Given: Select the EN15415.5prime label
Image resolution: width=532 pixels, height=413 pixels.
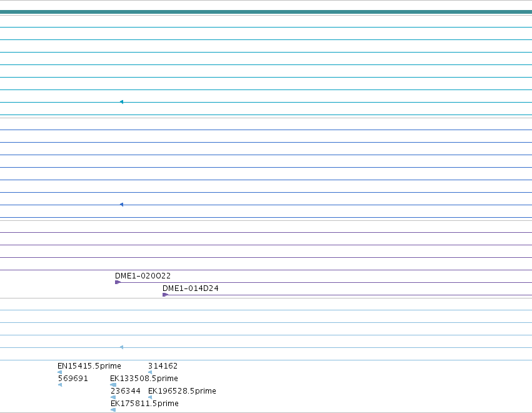Looking at the screenshot, I should (x=89, y=366).
